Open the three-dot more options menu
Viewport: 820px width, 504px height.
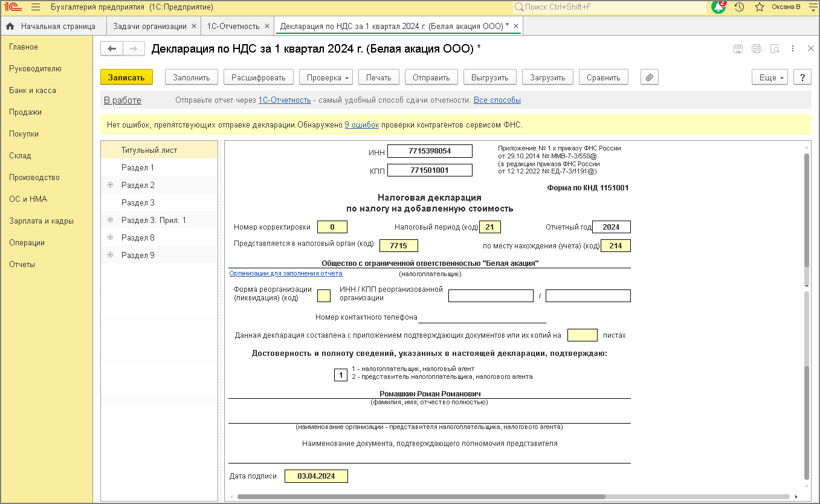click(x=793, y=48)
